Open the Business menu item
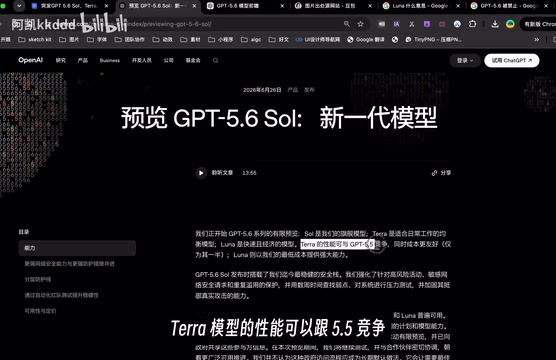This screenshot has width=556, height=360. 110,61
